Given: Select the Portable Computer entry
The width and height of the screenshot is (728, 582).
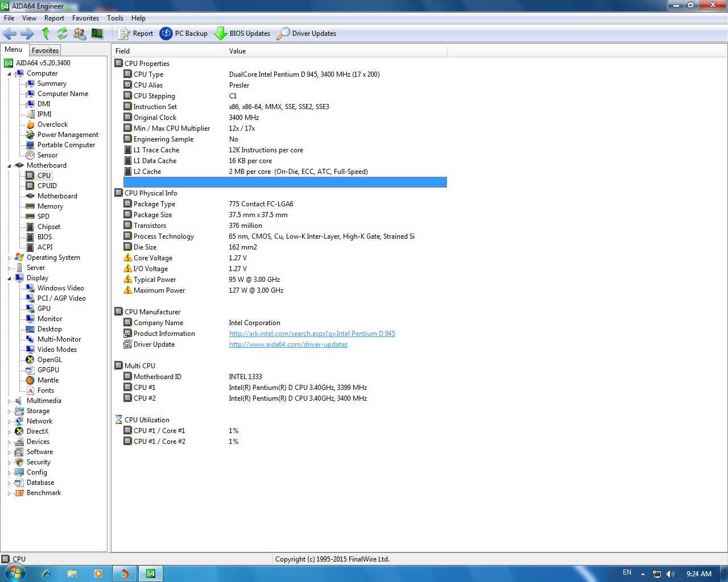Looking at the screenshot, I should [x=66, y=145].
